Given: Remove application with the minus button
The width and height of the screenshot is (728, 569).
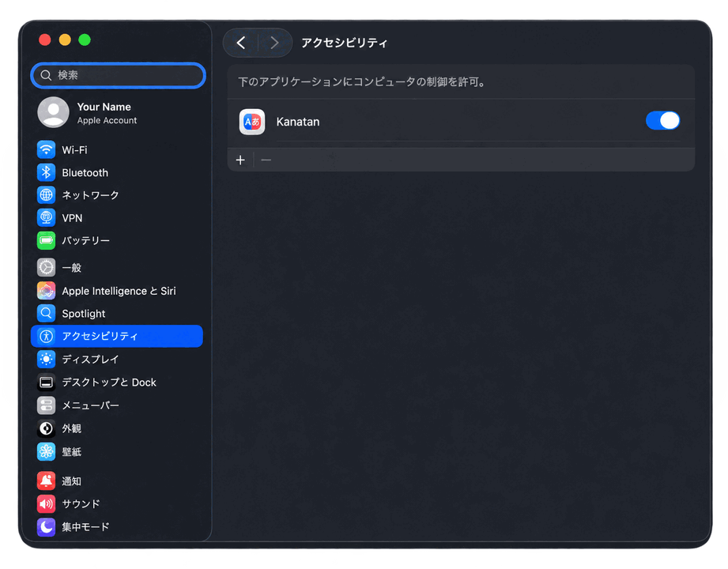Looking at the screenshot, I should pos(266,160).
